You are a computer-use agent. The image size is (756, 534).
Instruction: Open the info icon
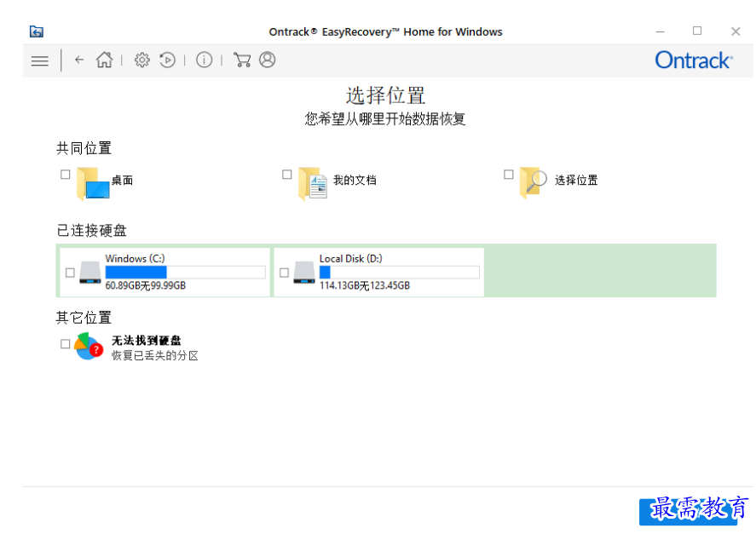205,60
